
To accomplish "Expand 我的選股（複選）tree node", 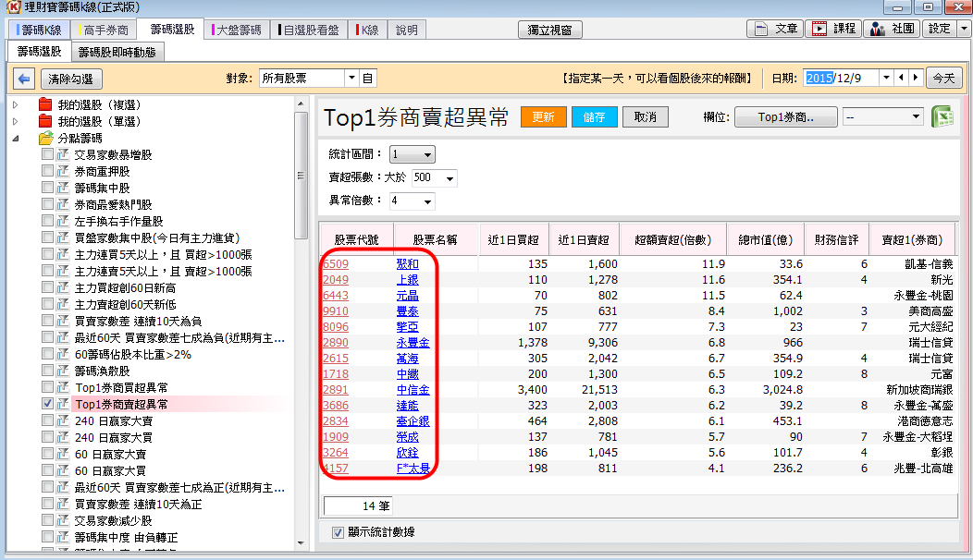I will coord(16,104).
